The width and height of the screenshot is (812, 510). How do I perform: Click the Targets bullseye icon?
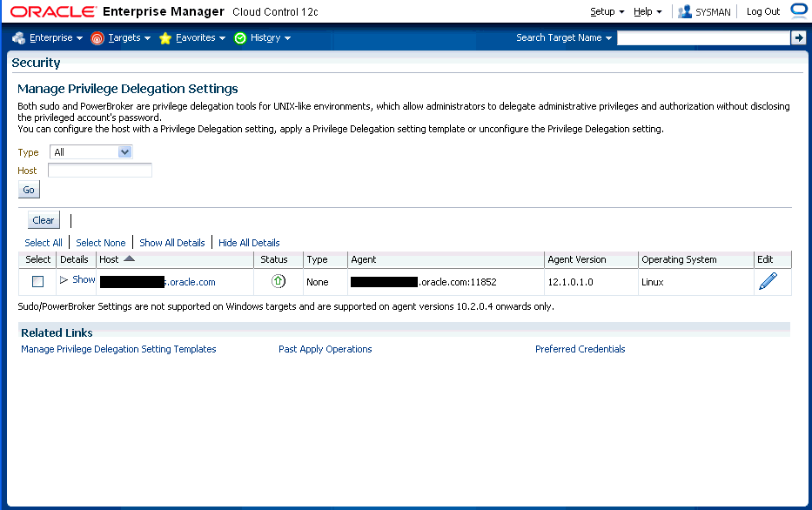tap(97, 37)
